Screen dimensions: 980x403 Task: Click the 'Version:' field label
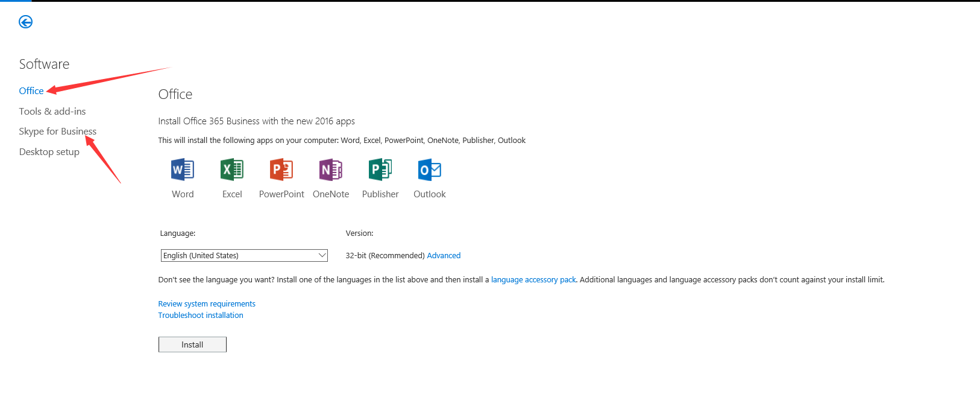[359, 233]
